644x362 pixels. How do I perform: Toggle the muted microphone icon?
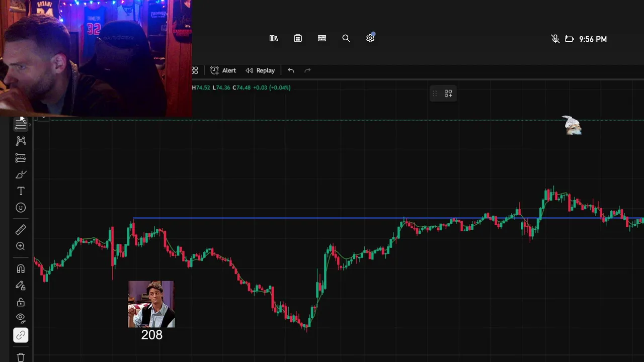[555, 39]
